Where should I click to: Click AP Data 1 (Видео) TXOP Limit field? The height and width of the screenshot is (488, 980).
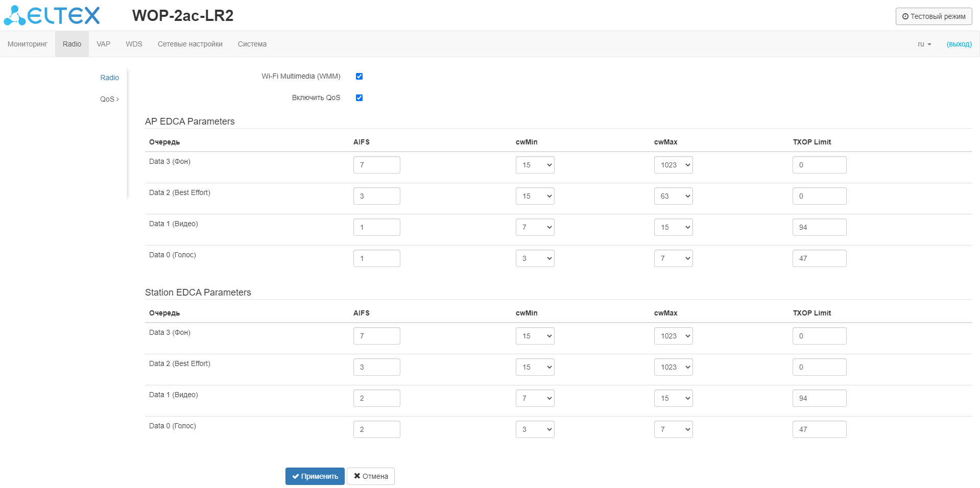coord(819,228)
